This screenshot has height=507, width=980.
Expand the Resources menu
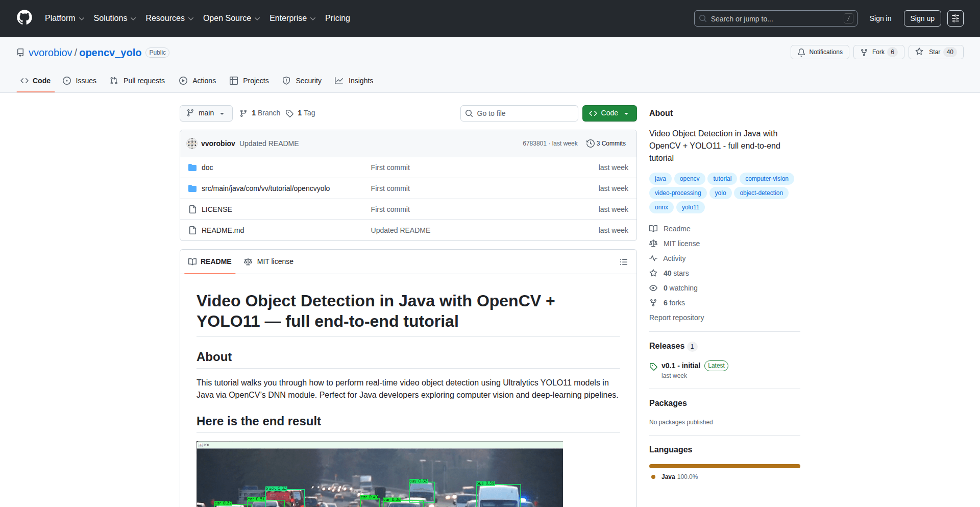tap(169, 18)
